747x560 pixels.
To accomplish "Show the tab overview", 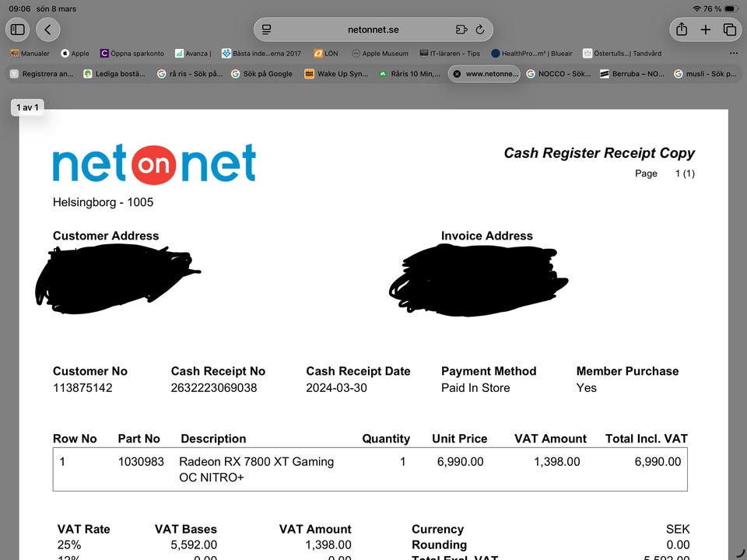I will pos(730,30).
